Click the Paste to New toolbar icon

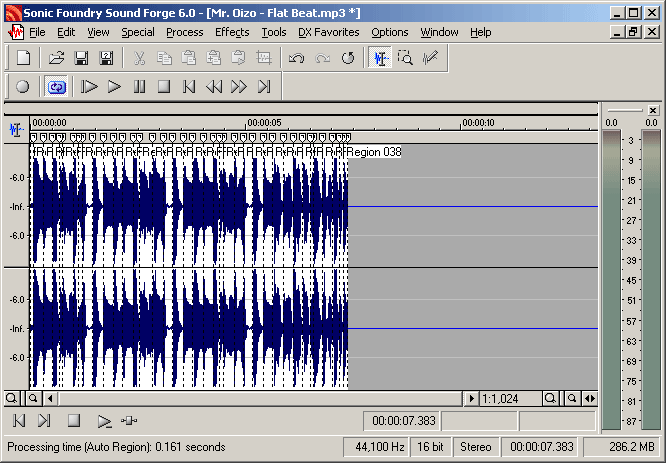[239, 58]
